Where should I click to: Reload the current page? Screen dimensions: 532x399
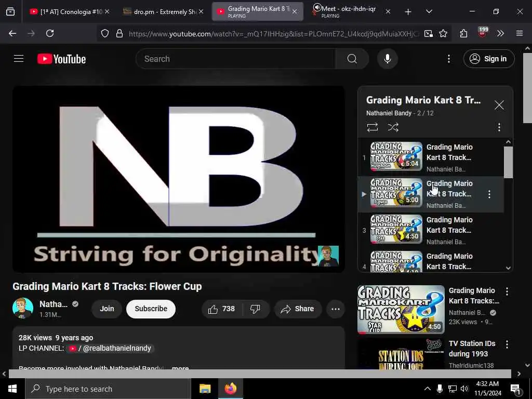click(x=50, y=33)
